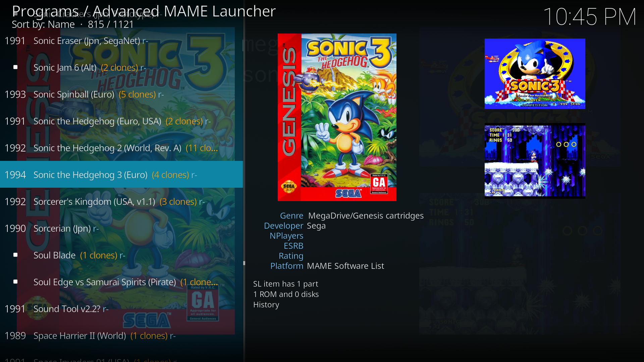
Task: Open the History entry for Sonic 3
Action: pos(266,304)
